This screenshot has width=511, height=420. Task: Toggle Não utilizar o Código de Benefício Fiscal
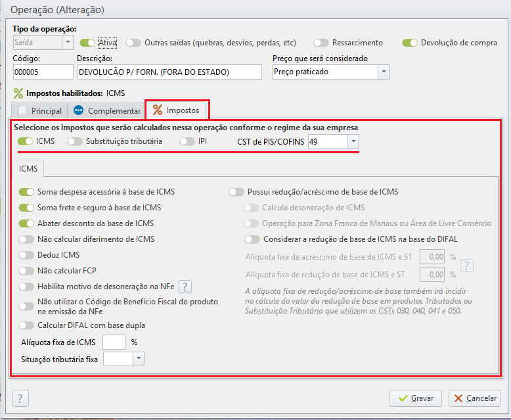pos(26,306)
